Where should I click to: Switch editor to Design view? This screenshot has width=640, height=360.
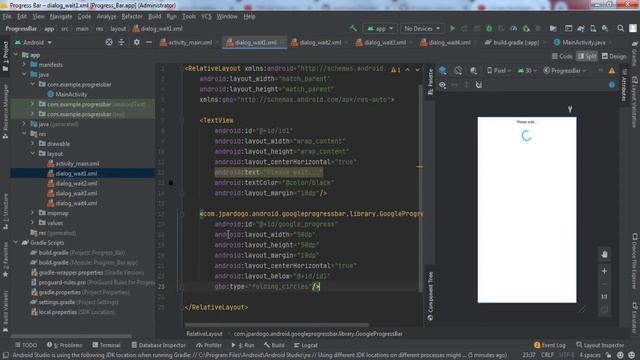614,56
